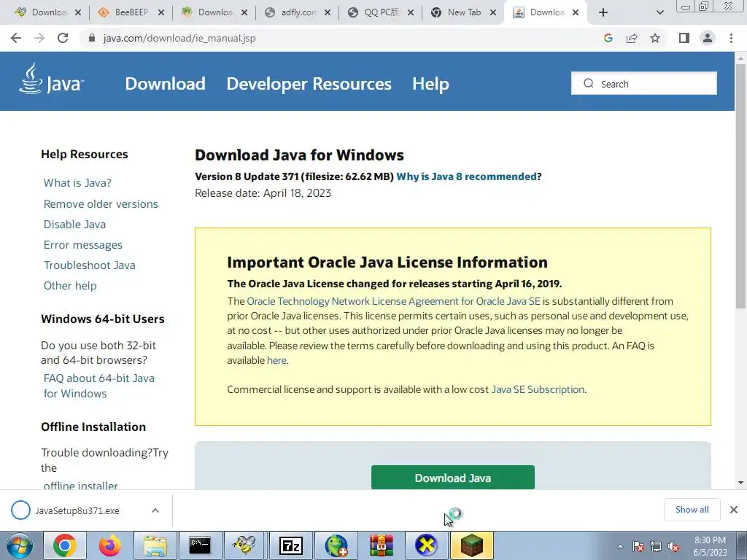Open the JavaSetup8u371.exe download item
Screen dimensions: 747x560
point(77,510)
